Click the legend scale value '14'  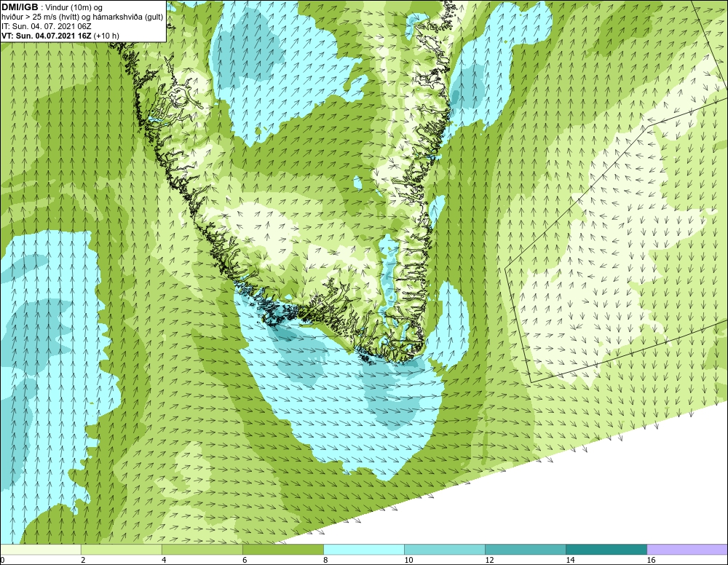point(570,561)
